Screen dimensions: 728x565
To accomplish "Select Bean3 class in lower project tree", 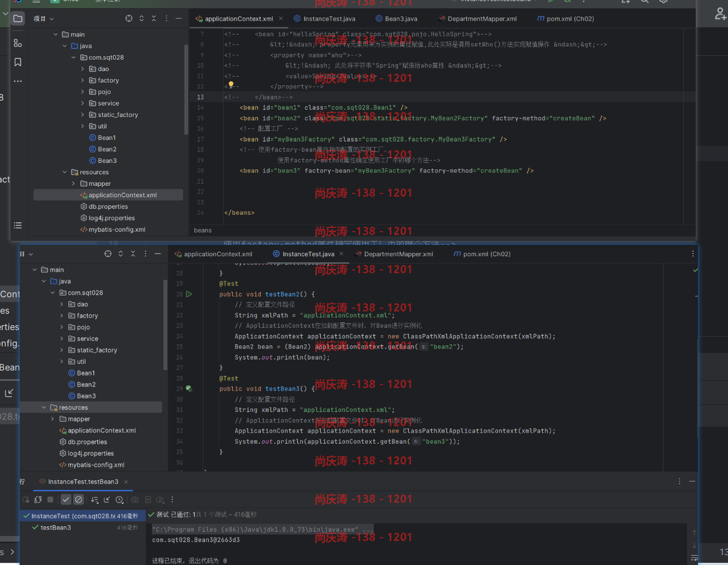I will [82, 396].
